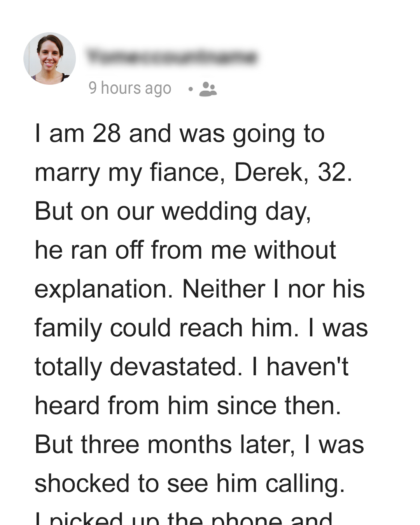Click the cut-off line 'I picked up the phone and'
Viewport: 420px width, 525px height.
[184, 518]
